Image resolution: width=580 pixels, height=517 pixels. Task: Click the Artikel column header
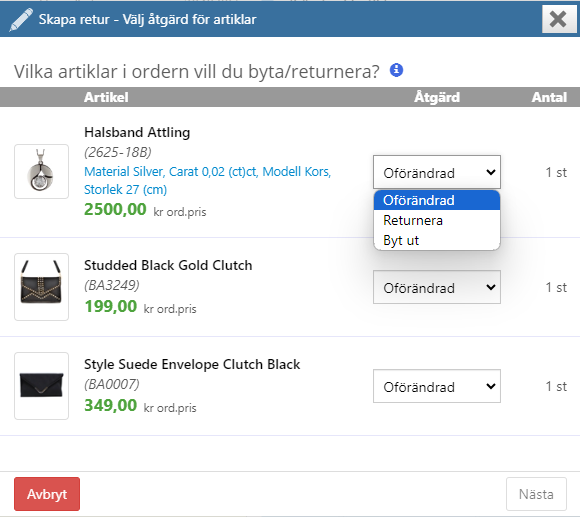tap(106, 97)
